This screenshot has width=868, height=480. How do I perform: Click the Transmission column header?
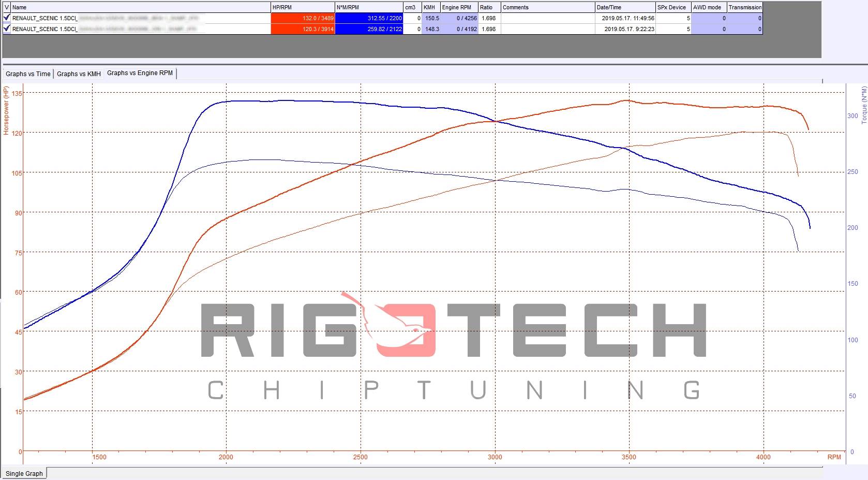[745, 7]
